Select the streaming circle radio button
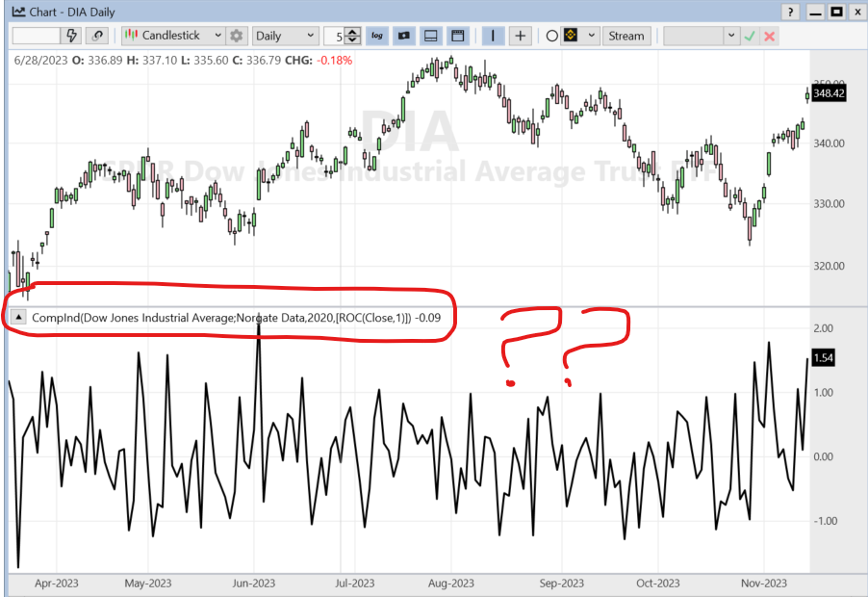 point(552,36)
